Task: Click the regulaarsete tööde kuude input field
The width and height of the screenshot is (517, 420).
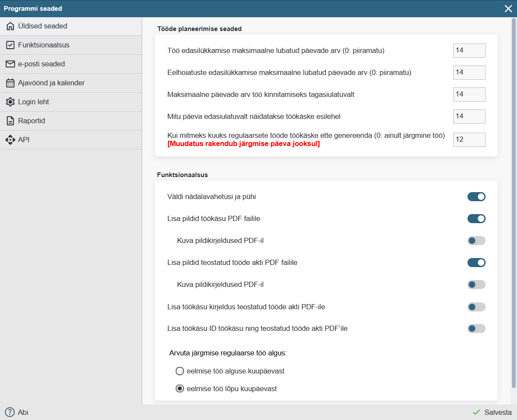Action: point(469,140)
